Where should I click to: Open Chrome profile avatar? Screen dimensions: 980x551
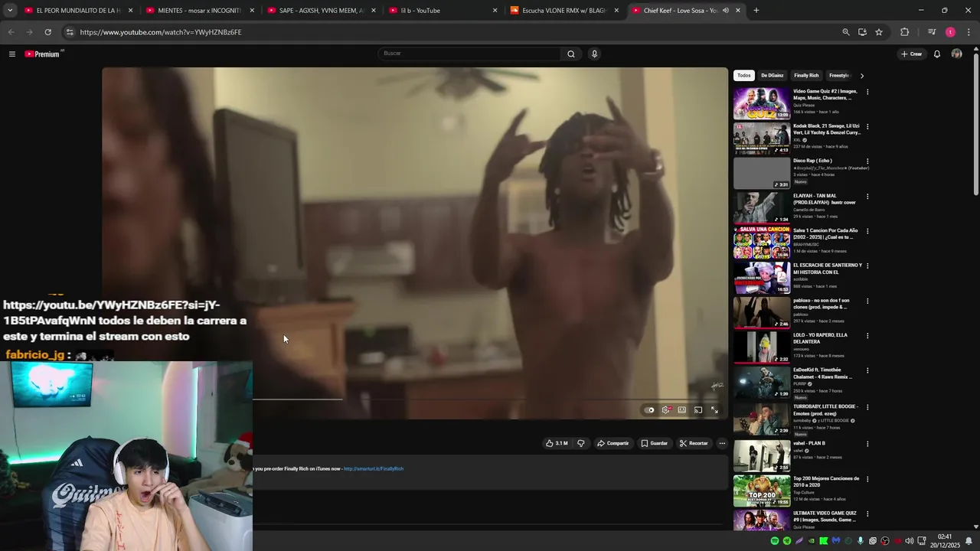click(x=950, y=32)
